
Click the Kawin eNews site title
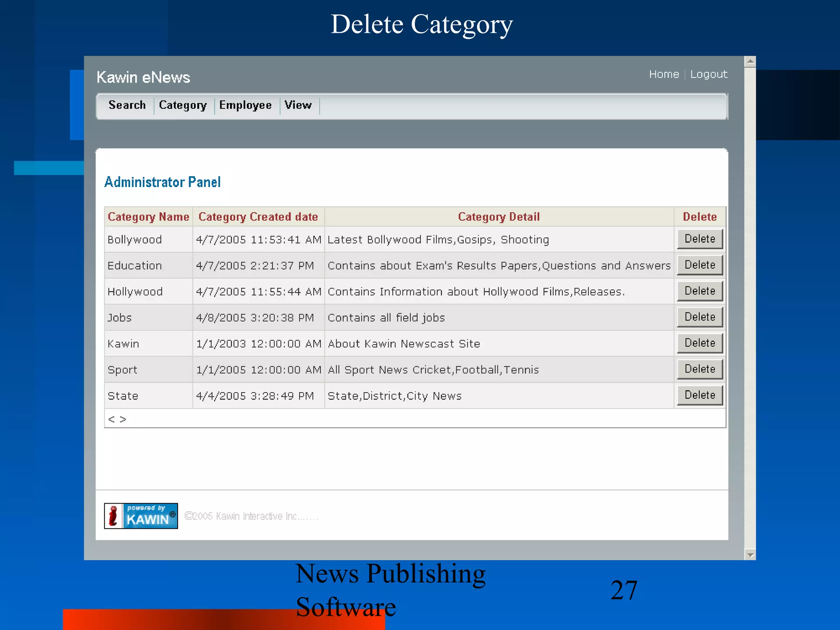[144, 78]
